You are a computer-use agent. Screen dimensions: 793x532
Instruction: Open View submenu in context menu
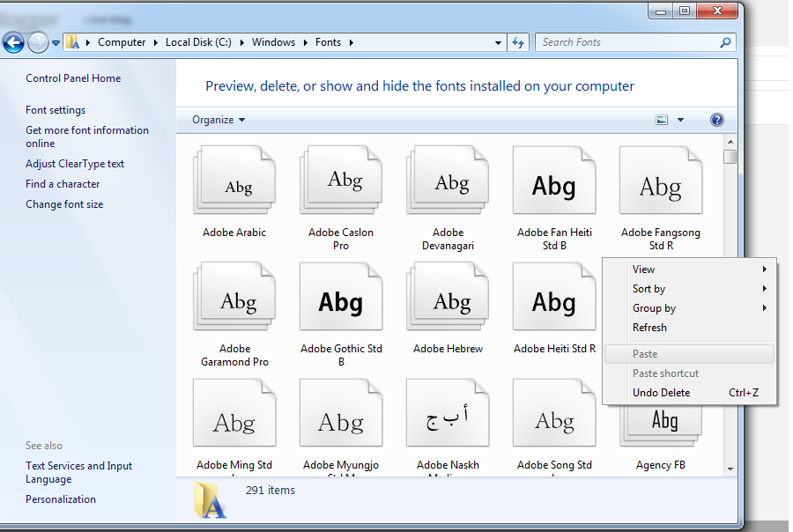[x=689, y=270]
